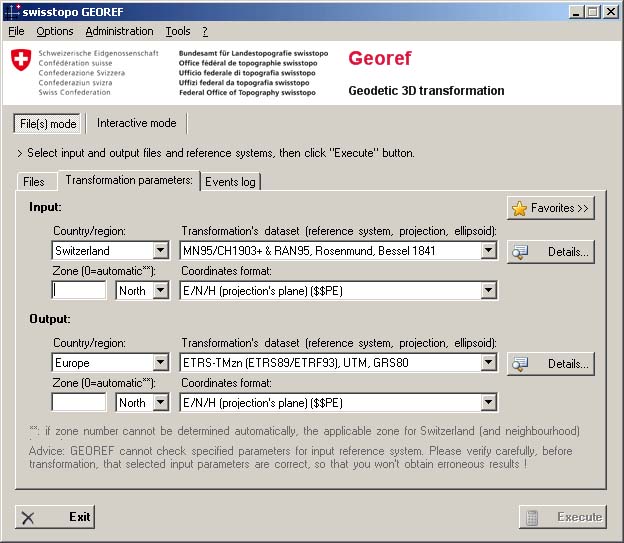The height and width of the screenshot is (543, 624).
Task: Click the Swiss Confederation shield logo
Action: (21, 60)
